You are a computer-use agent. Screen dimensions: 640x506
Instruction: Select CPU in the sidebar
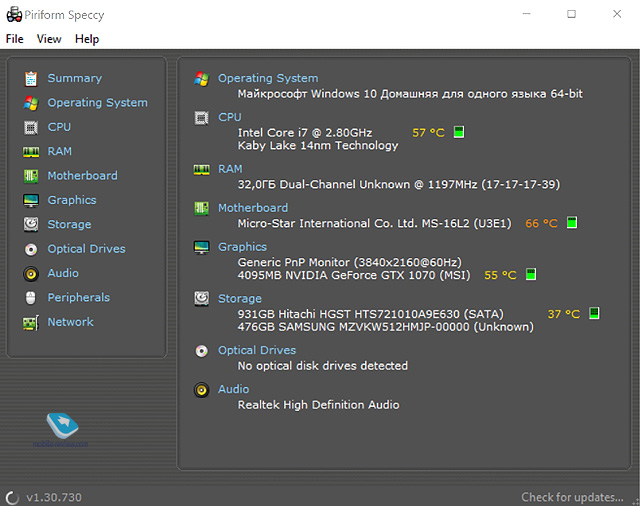pyautogui.click(x=59, y=127)
